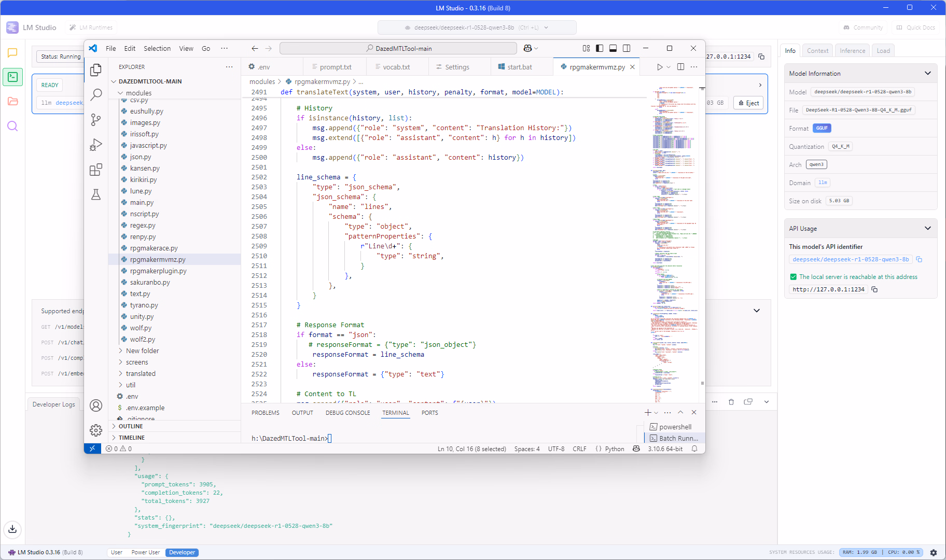This screenshot has width=946, height=560.
Task: Open the customize layout control
Action: tap(586, 48)
